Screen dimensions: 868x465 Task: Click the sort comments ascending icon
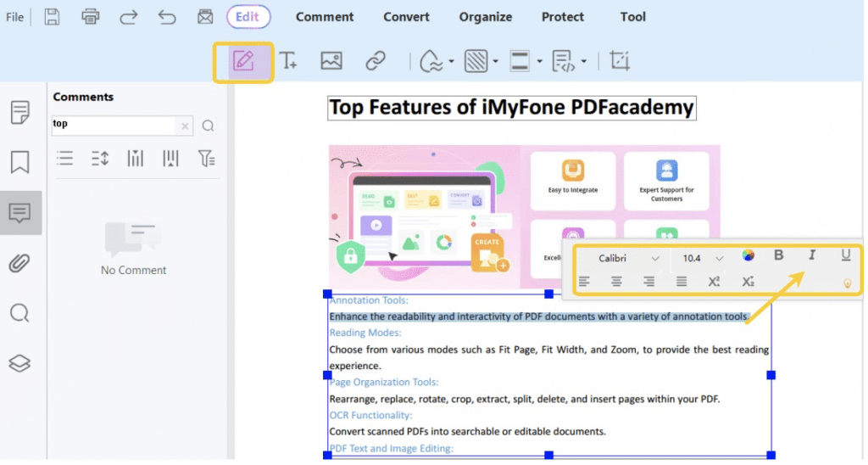point(135,159)
